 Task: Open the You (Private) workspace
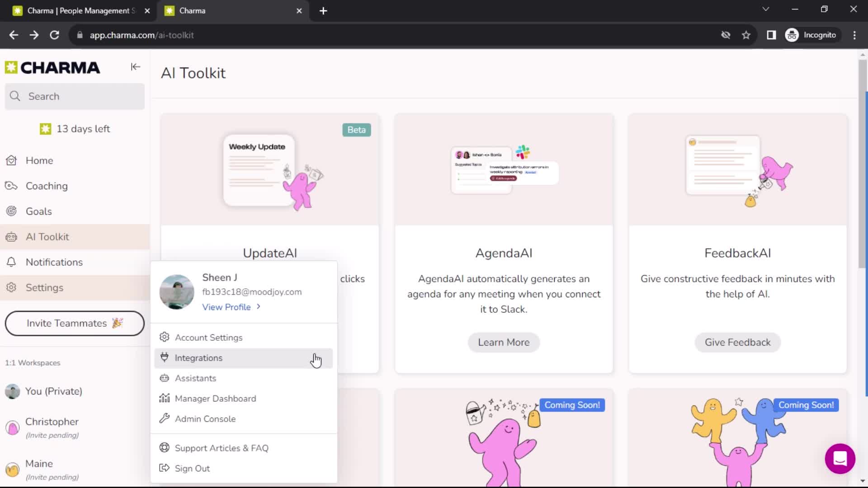(75, 391)
